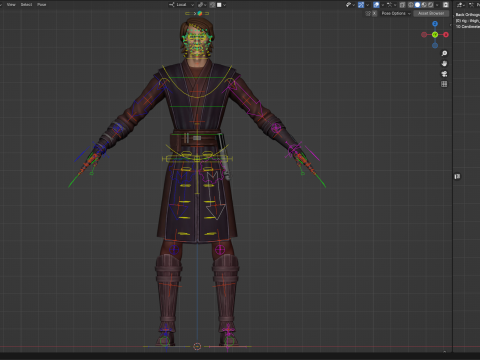The width and height of the screenshot is (480, 360).
Task: Click the right editor's gizmo dropdown icon
Action: click(x=461, y=5)
